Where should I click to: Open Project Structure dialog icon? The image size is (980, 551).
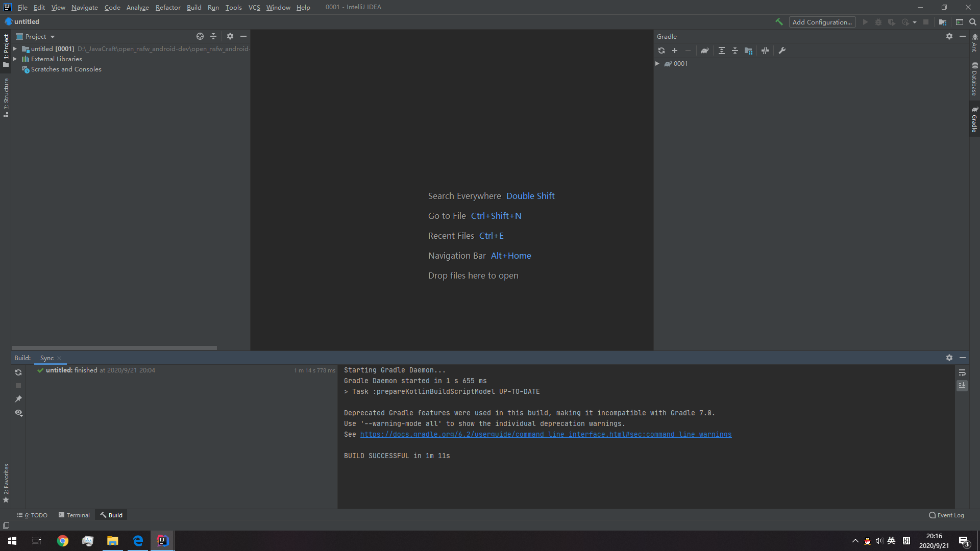coord(943,22)
